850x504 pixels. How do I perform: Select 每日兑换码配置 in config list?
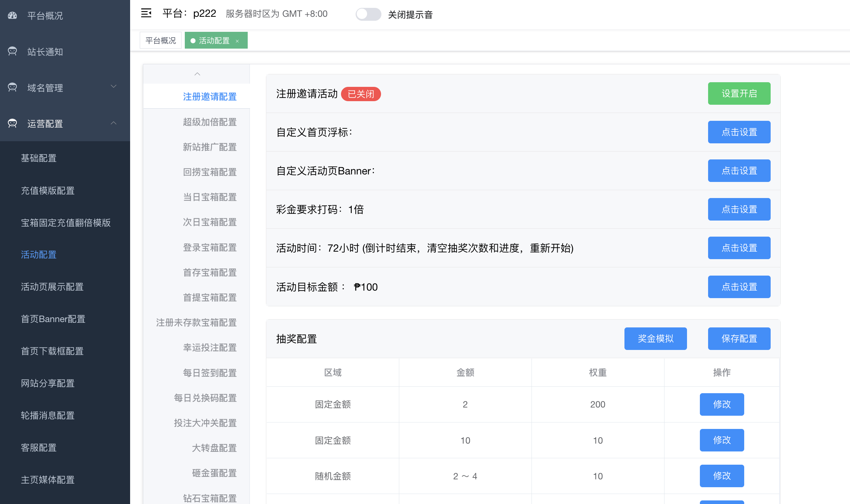(206, 398)
